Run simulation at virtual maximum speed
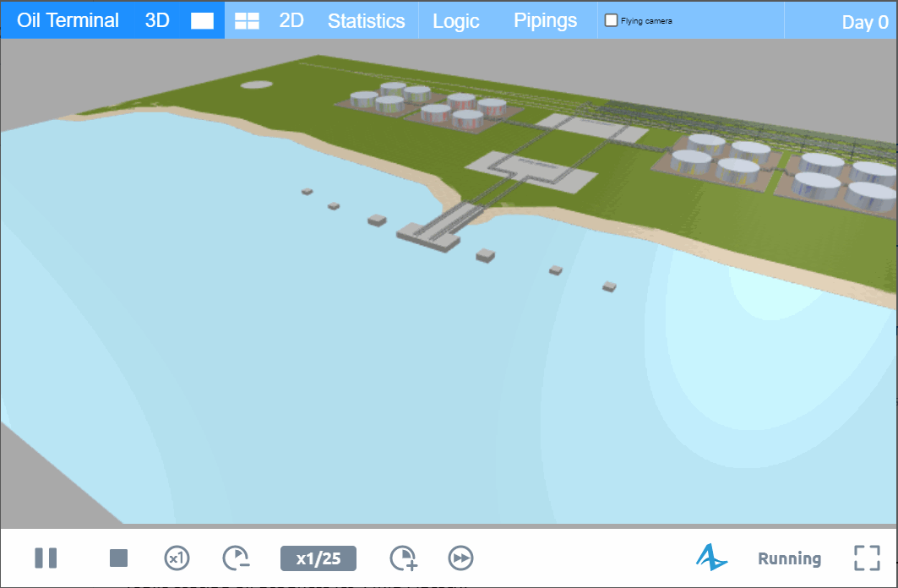The height and width of the screenshot is (588, 898). (x=461, y=558)
